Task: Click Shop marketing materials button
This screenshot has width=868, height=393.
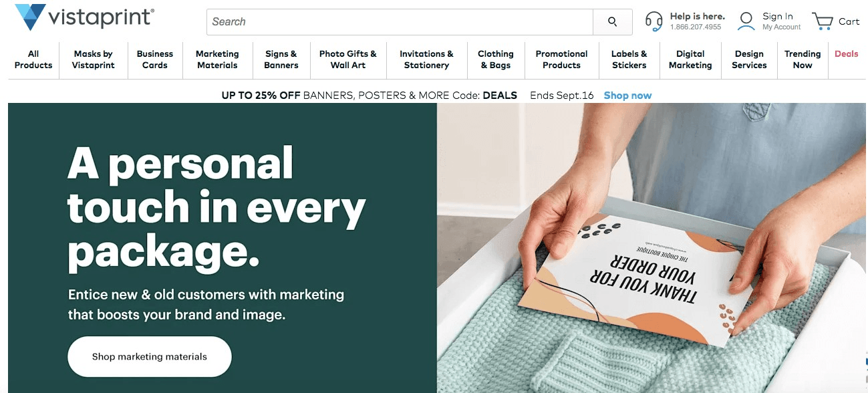Action: [150, 357]
